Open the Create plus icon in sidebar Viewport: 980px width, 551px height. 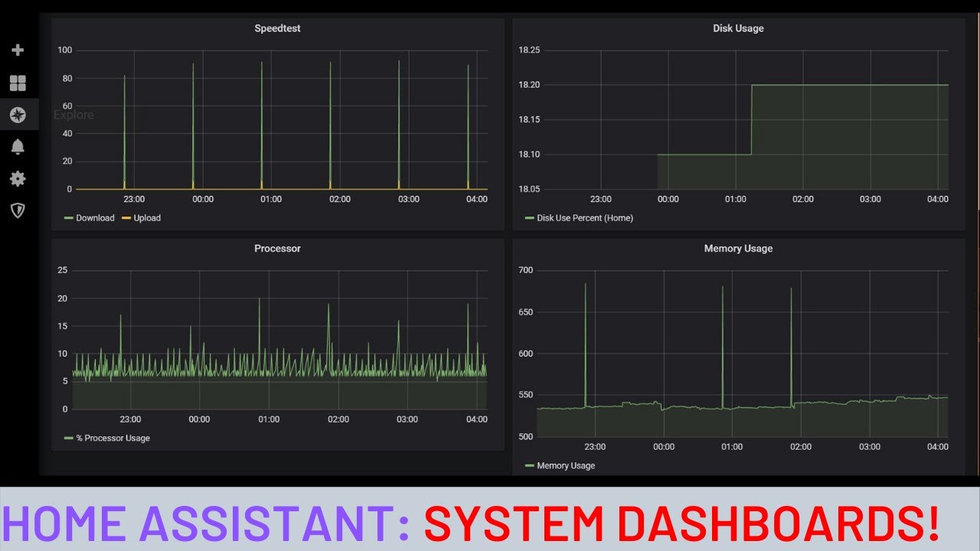tap(18, 50)
